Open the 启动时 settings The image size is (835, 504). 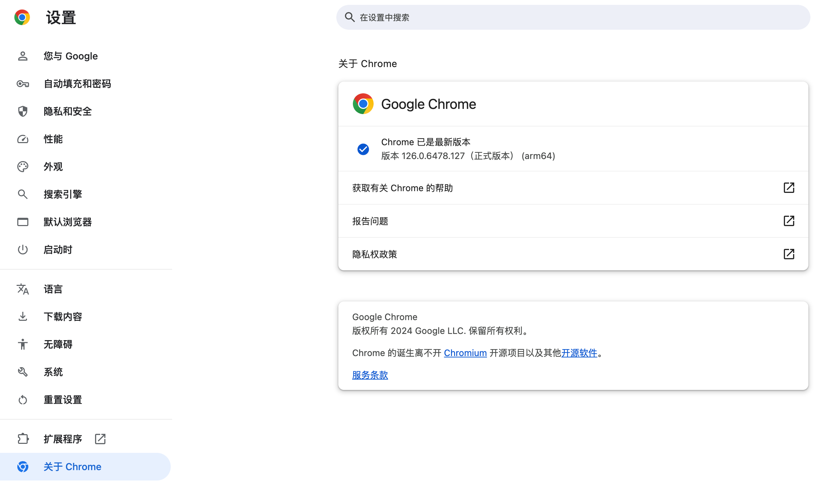[x=85, y=250]
